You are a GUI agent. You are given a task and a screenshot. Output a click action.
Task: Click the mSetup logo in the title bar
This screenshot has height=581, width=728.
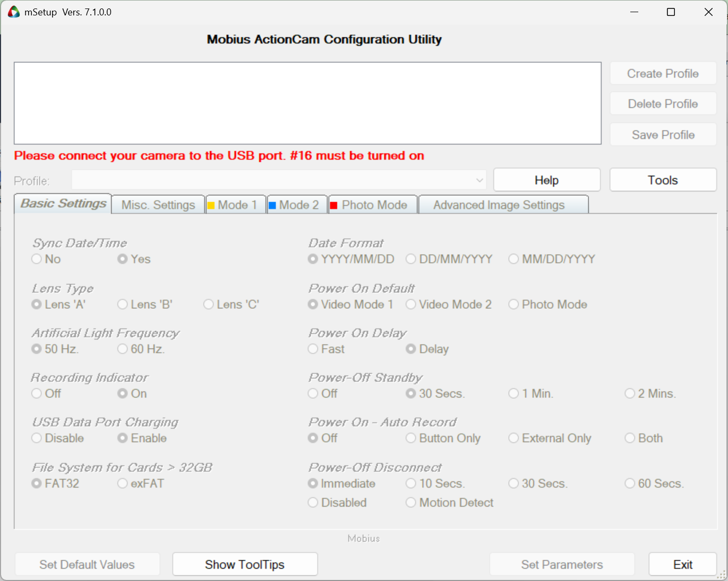click(x=13, y=11)
